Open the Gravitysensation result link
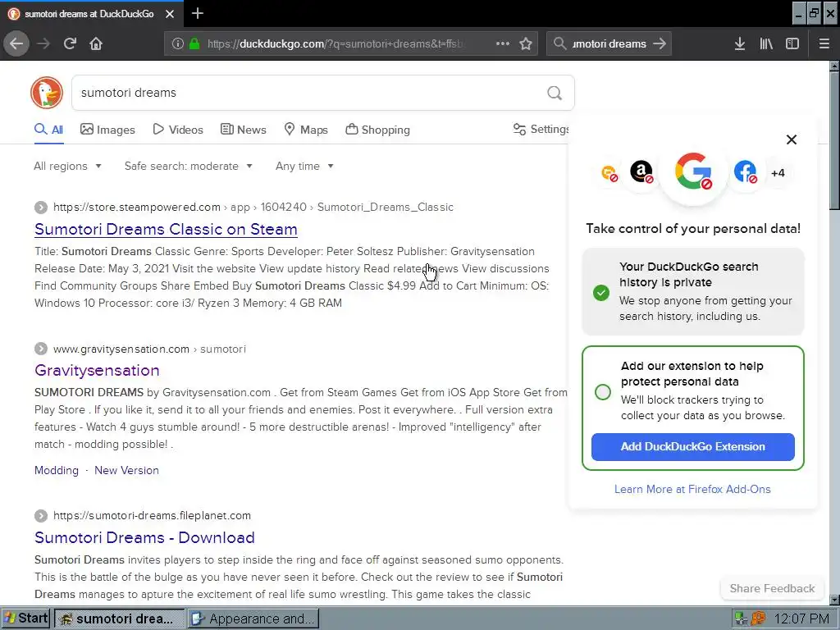Image resolution: width=840 pixels, height=630 pixels. (97, 370)
